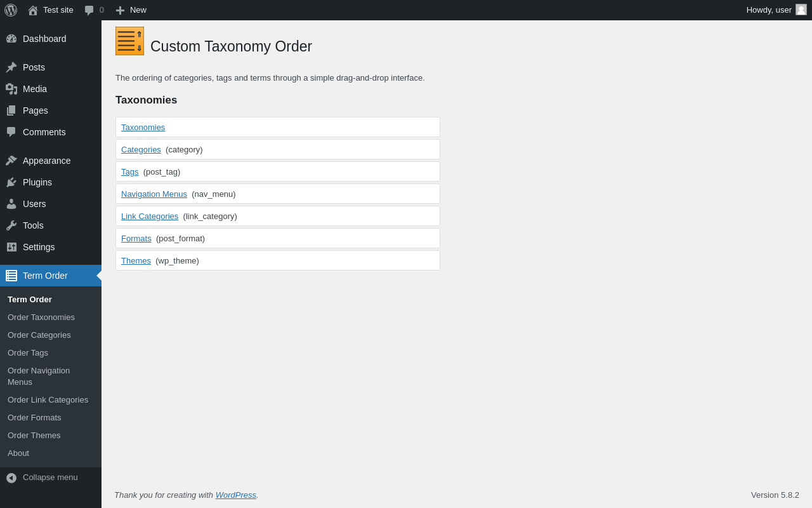Select the Term Order top-level menu label

[45, 276]
